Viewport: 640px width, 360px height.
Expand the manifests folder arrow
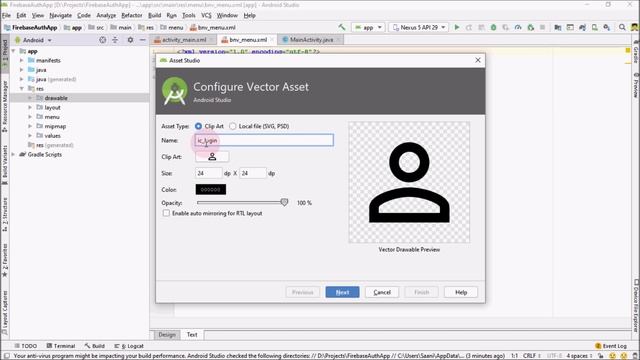point(22,60)
